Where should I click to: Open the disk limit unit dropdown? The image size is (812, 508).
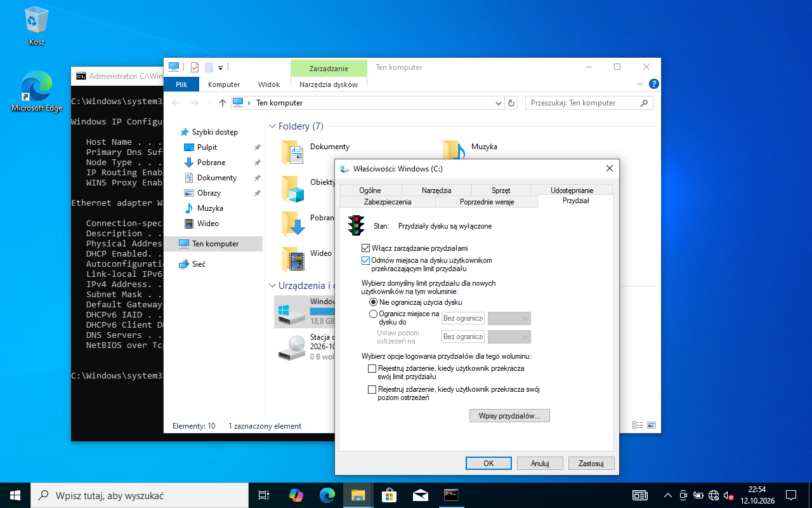point(509,318)
